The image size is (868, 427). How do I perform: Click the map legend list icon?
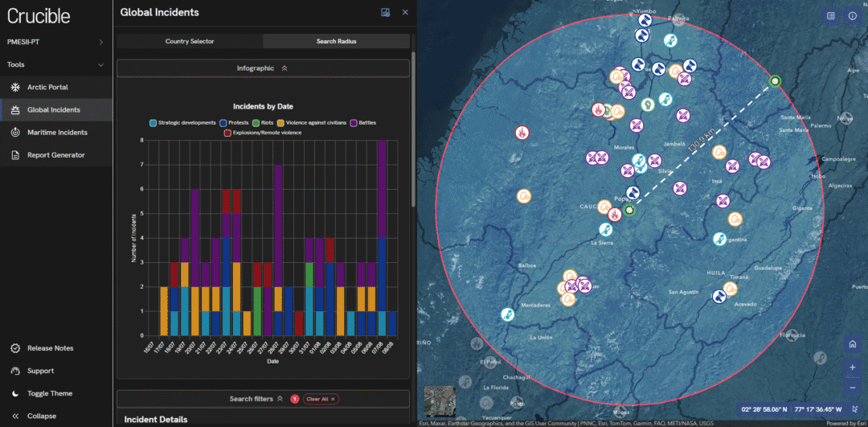coord(830,16)
